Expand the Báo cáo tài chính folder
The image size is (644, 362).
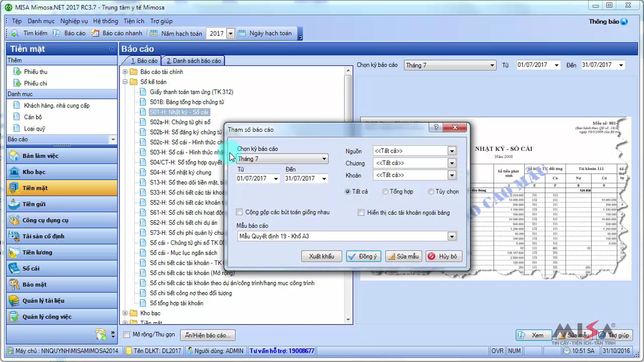pyautogui.click(x=125, y=72)
